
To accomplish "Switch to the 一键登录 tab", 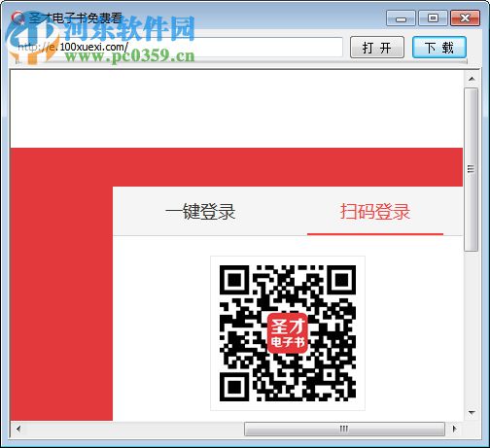I will pyautogui.click(x=200, y=212).
